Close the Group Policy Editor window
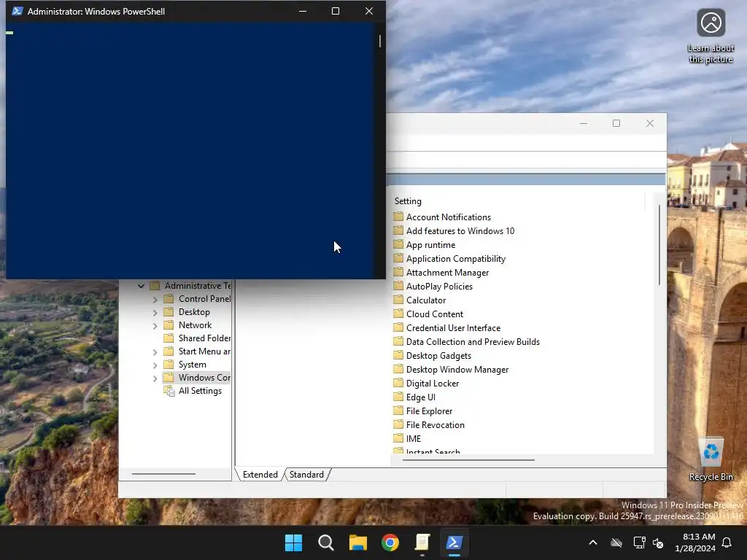 point(650,123)
